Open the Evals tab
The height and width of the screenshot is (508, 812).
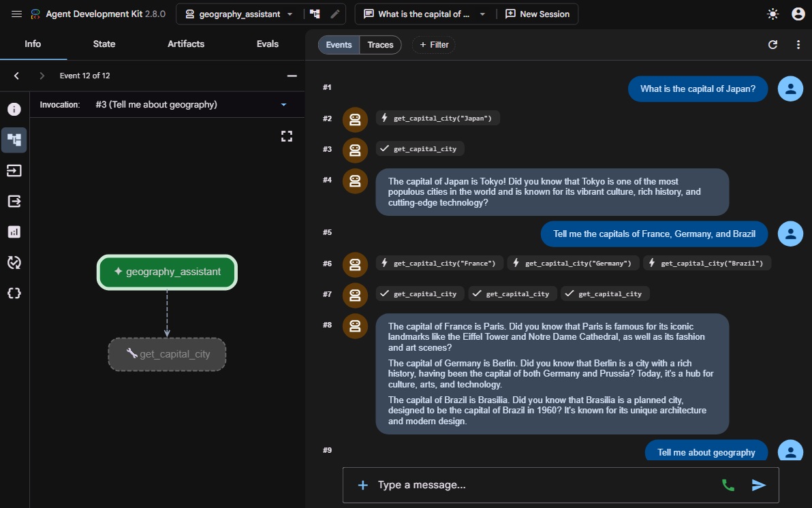(268, 44)
